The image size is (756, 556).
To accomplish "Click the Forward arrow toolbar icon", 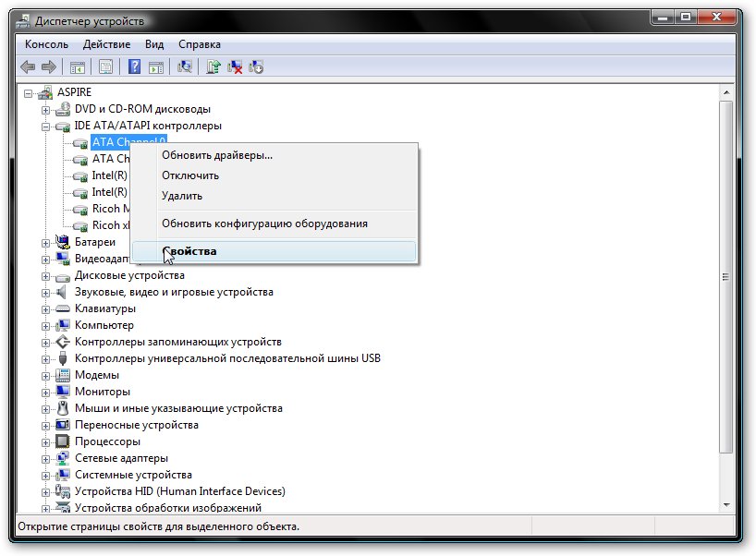I will (x=49, y=67).
